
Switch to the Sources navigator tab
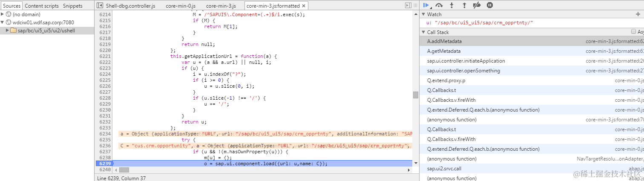pyautogui.click(x=12, y=6)
